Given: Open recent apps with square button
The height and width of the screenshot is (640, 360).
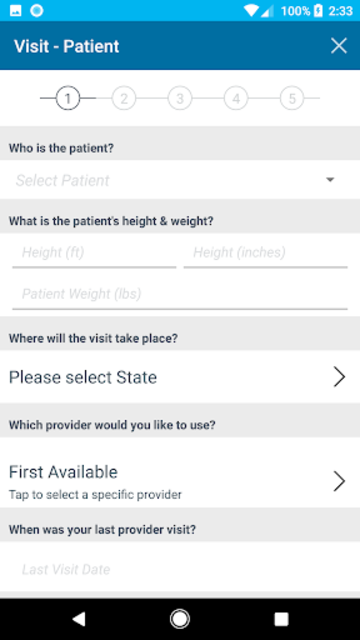Looking at the screenshot, I should pos(281,619).
